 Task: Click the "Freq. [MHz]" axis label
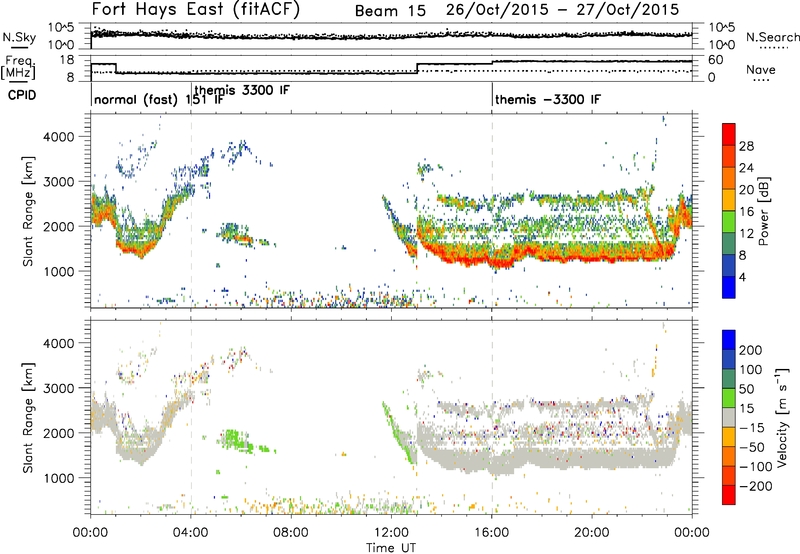click(18, 67)
